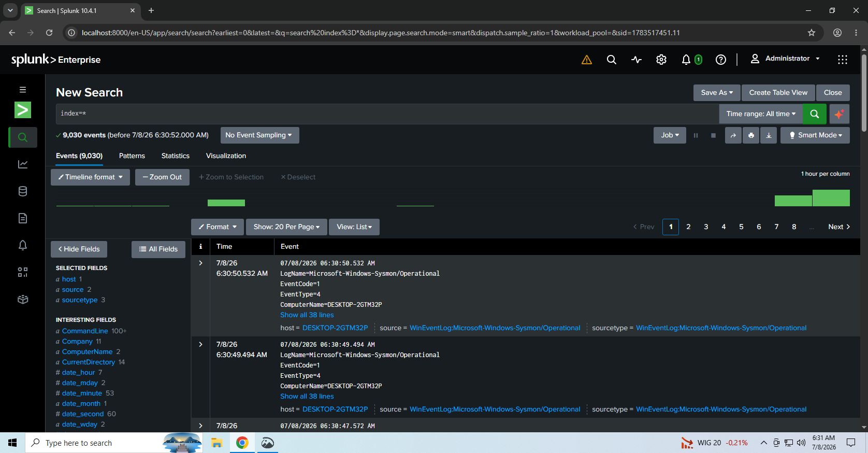Open the Splunk sidebar hamburger menu

click(23, 90)
